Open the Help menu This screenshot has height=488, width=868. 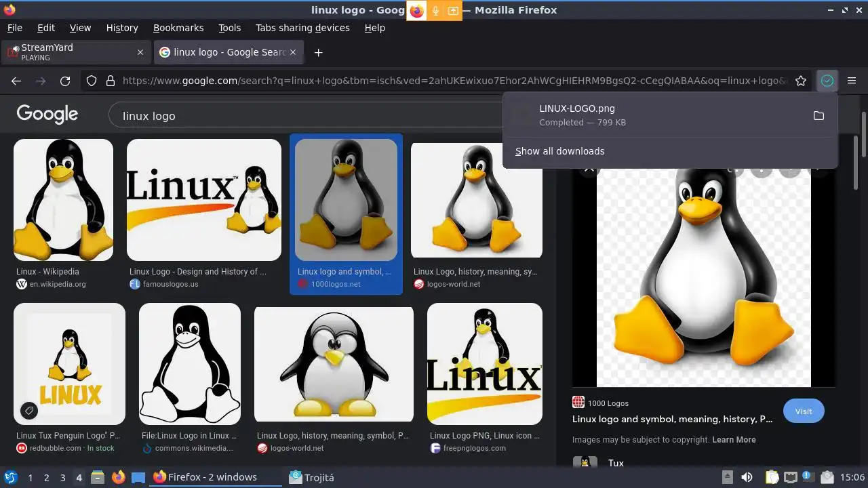pos(375,28)
